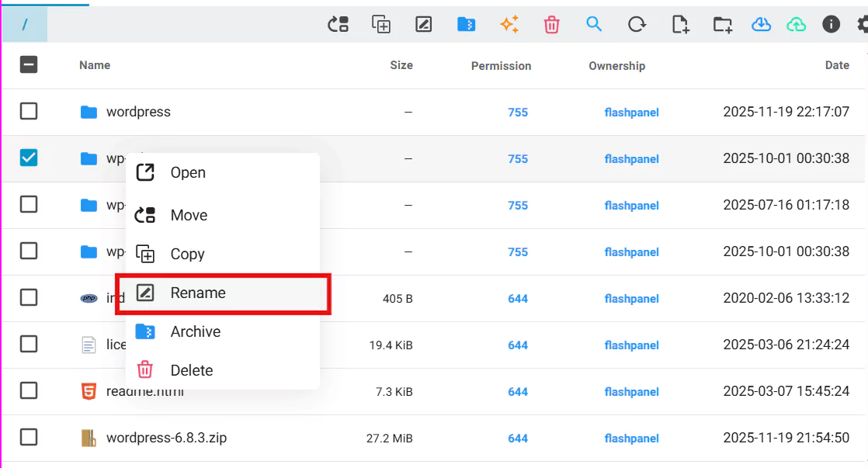Viewport: 868px width, 468px height.
Task: Click the blue Archive icon in the toolbar
Action: (x=466, y=25)
